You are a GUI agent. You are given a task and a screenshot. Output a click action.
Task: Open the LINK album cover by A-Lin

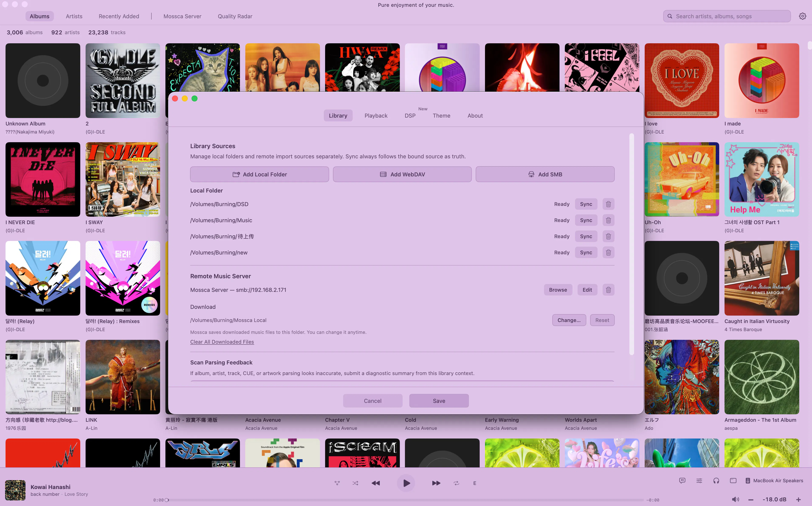(x=123, y=377)
